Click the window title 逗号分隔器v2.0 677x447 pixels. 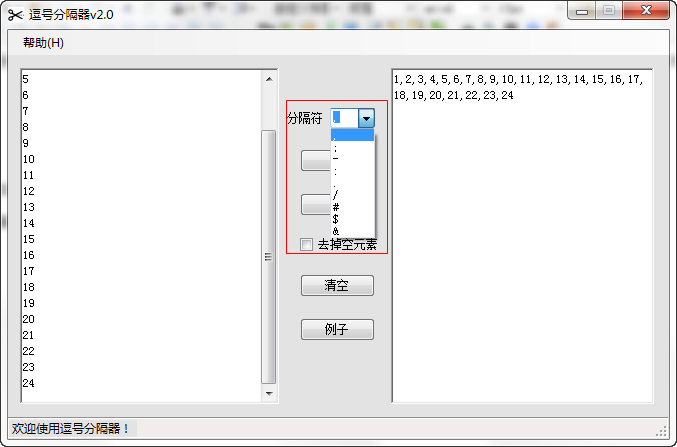point(71,15)
